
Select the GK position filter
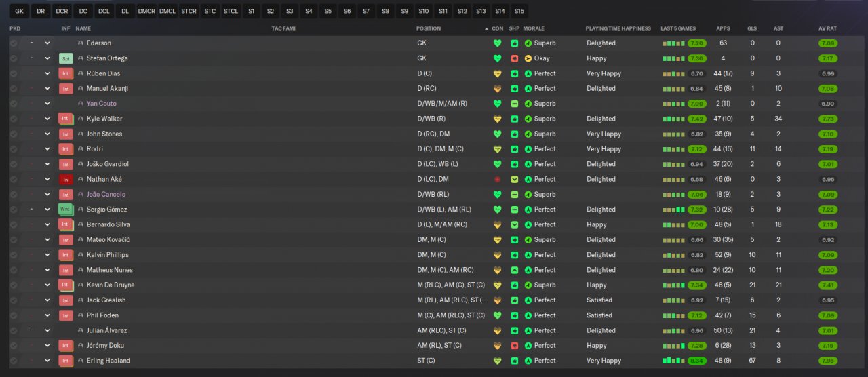coord(19,11)
